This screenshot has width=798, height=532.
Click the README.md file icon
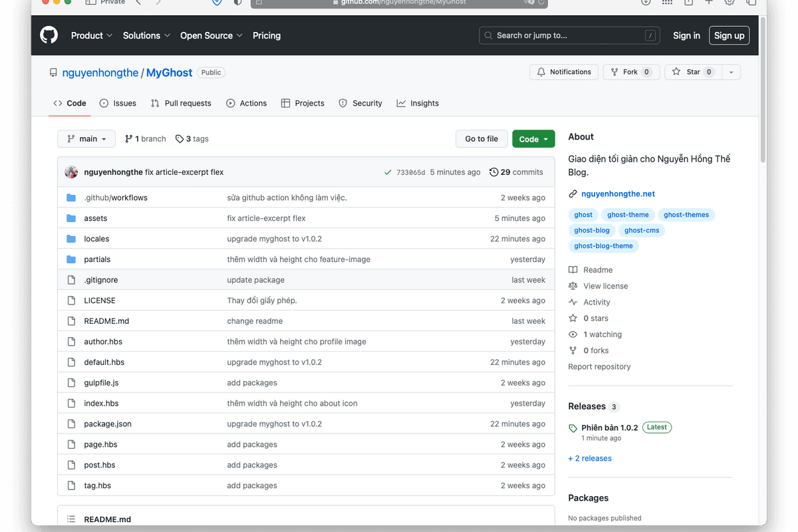[x=71, y=321]
